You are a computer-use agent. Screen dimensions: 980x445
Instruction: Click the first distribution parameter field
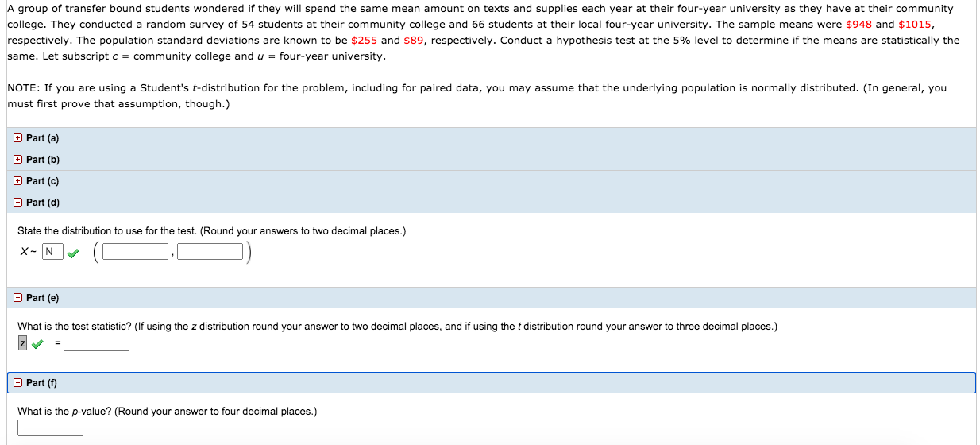[136, 252]
